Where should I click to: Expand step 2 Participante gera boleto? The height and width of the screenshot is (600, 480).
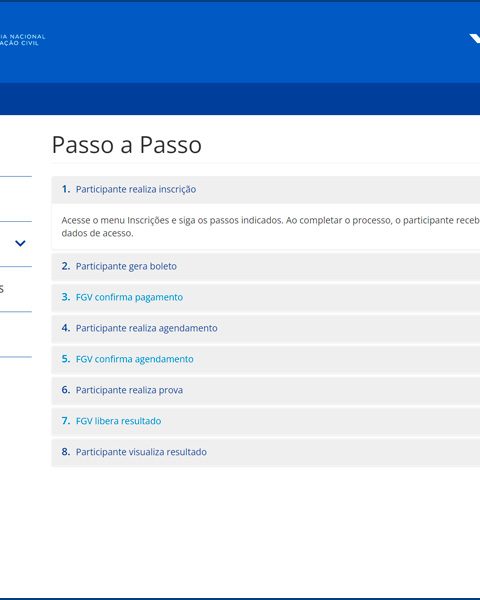point(266,266)
